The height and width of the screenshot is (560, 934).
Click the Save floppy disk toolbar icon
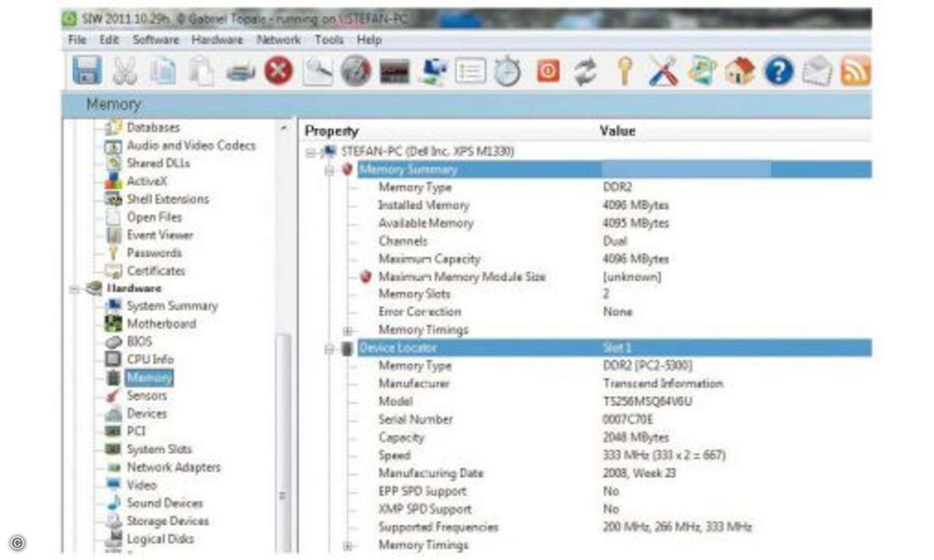(x=86, y=72)
